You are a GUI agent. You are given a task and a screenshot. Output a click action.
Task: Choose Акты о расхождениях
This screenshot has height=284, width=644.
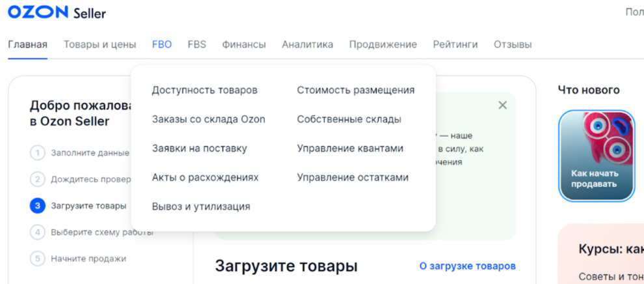[206, 178]
